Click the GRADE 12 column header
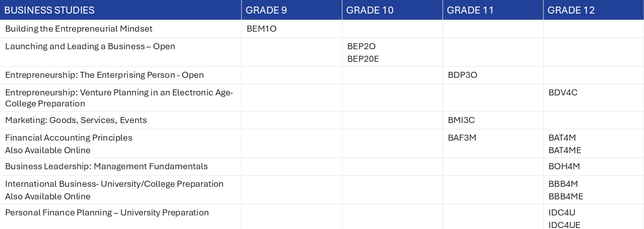Image resolution: width=644 pixels, height=229 pixels. coord(594,10)
